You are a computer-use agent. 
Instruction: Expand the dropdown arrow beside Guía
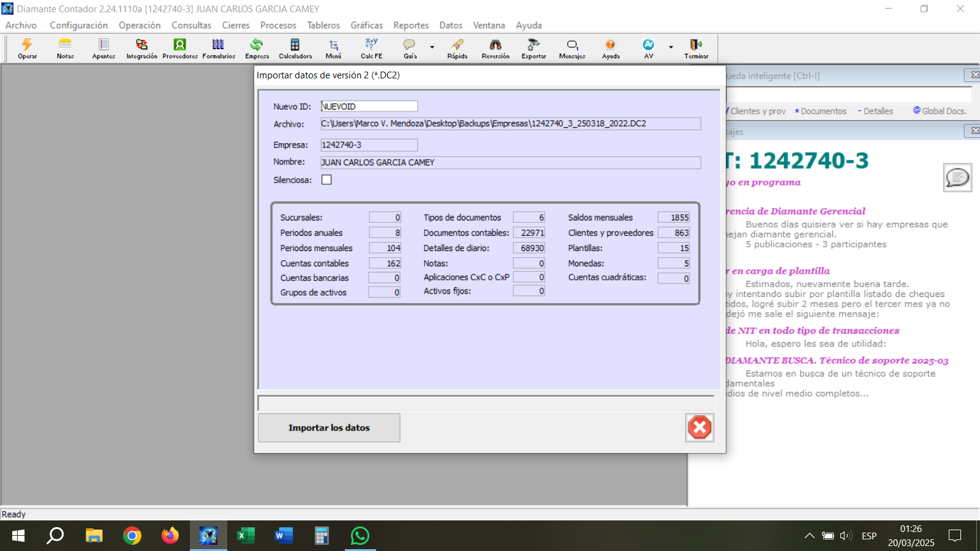[x=432, y=47]
